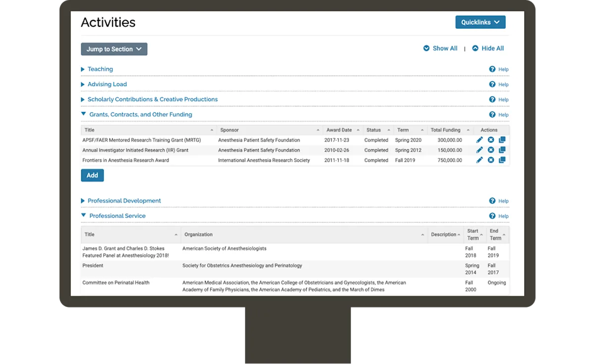Viewport: 595px width, 364px height.
Task: Open the Quicklinks dropdown
Action: tap(480, 22)
